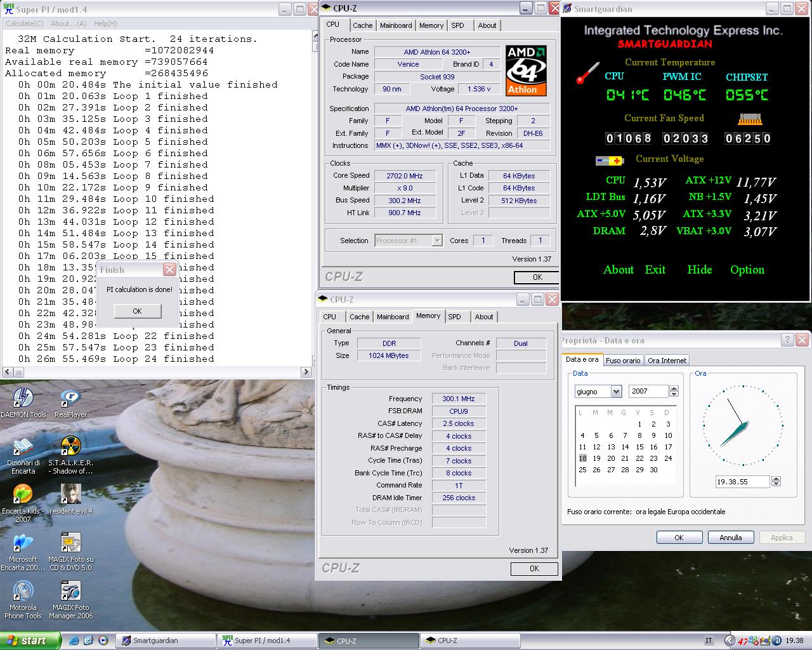Click the chipset heatsink icon in Smartguardian
This screenshot has width=812, height=650.
point(750,119)
